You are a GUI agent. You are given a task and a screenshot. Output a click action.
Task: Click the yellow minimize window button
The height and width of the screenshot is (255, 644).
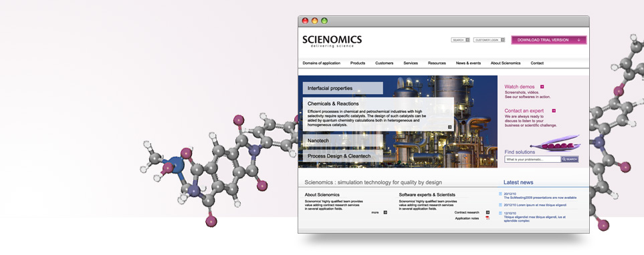(314, 21)
